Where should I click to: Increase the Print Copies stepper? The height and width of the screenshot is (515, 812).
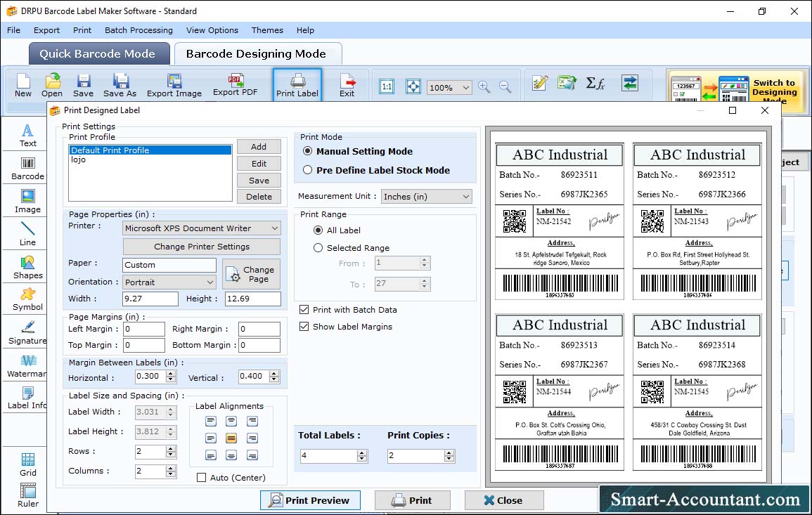click(x=449, y=453)
